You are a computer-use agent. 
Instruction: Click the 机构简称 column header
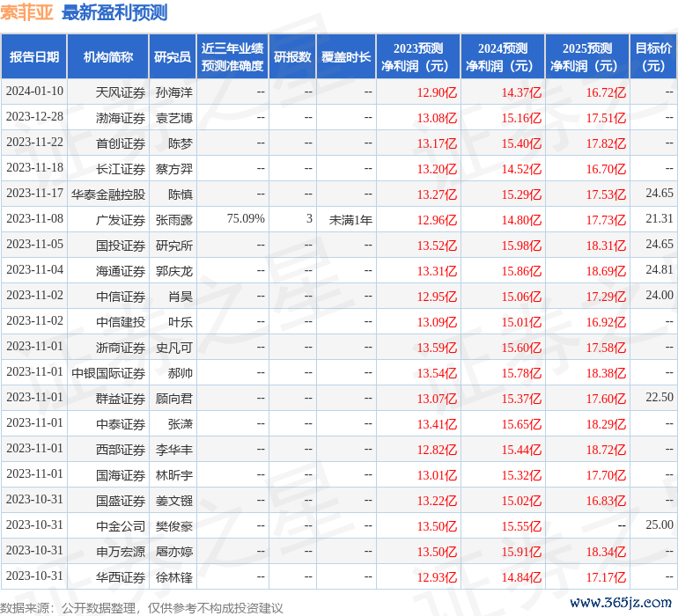click(108, 56)
